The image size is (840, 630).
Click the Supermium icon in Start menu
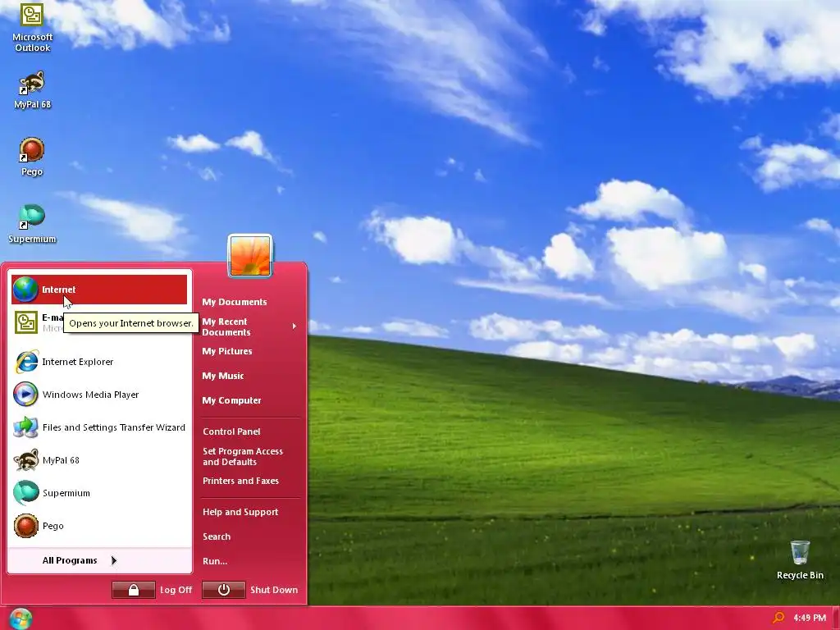tap(25, 493)
